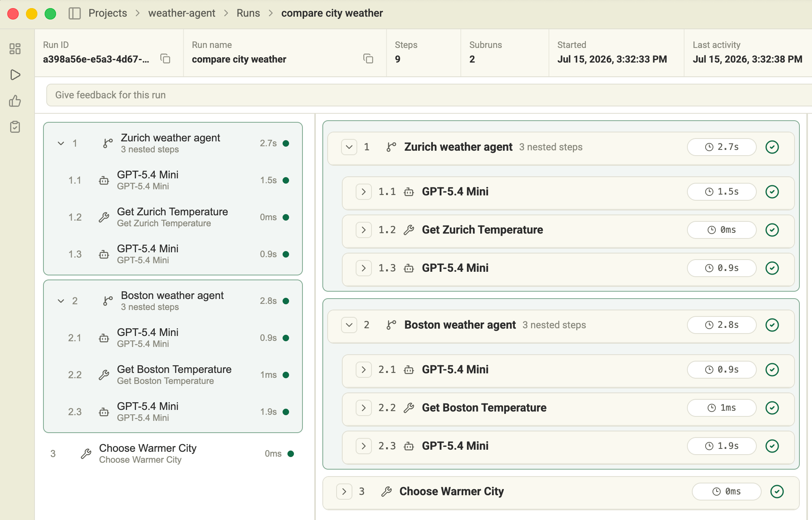Click robot icon on card 2.1
This screenshot has height=520, width=812.
coord(409,370)
